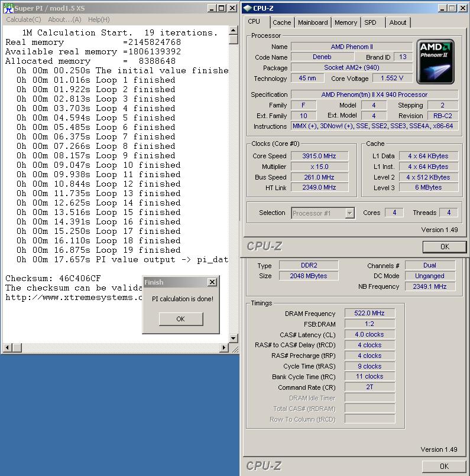Click the Cycle Time (tRAS) value 9 clocks
The height and width of the screenshot is (476, 470).
pyautogui.click(x=369, y=366)
